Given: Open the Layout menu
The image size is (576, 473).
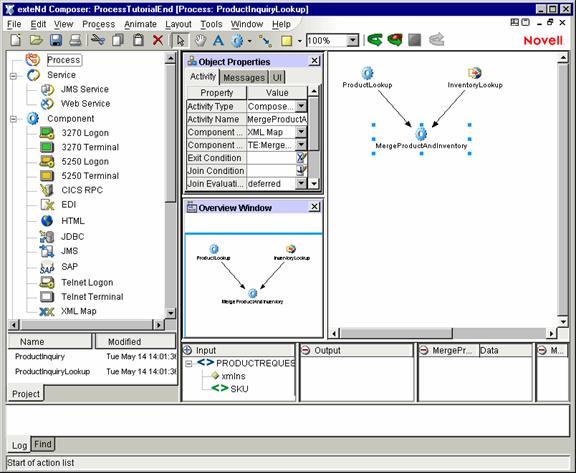Looking at the screenshot, I should pyautogui.click(x=178, y=24).
